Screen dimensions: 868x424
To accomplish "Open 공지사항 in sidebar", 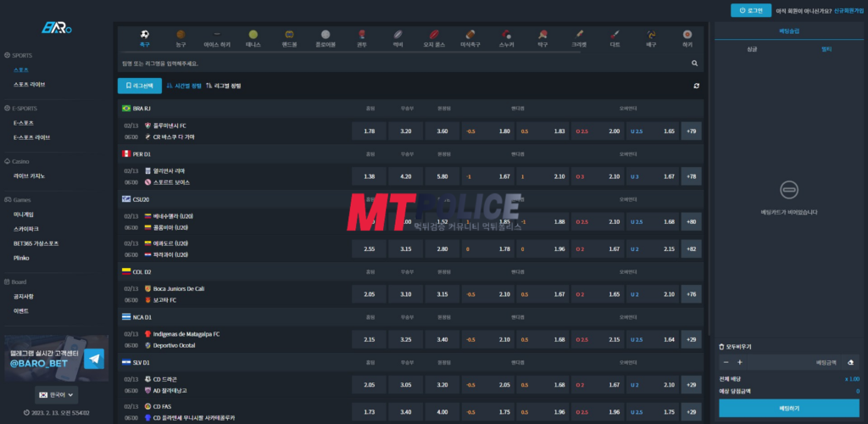I will coord(24,297).
